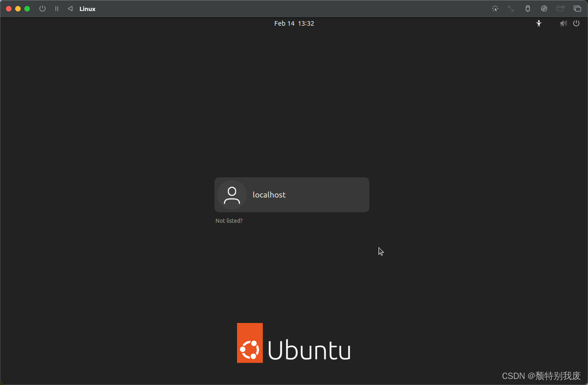Pause the Linux virtual machine
Image resolution: width=588 pixels, height=385 pixels.
57,9
